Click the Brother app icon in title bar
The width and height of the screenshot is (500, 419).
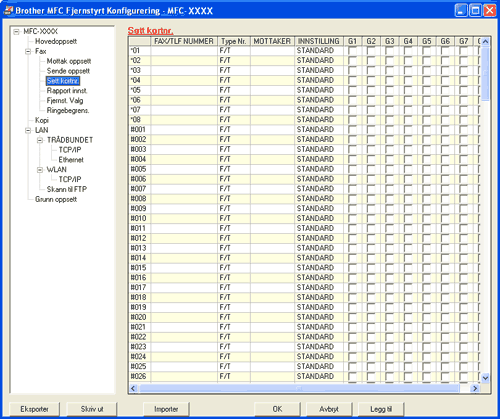pos(8,11)
